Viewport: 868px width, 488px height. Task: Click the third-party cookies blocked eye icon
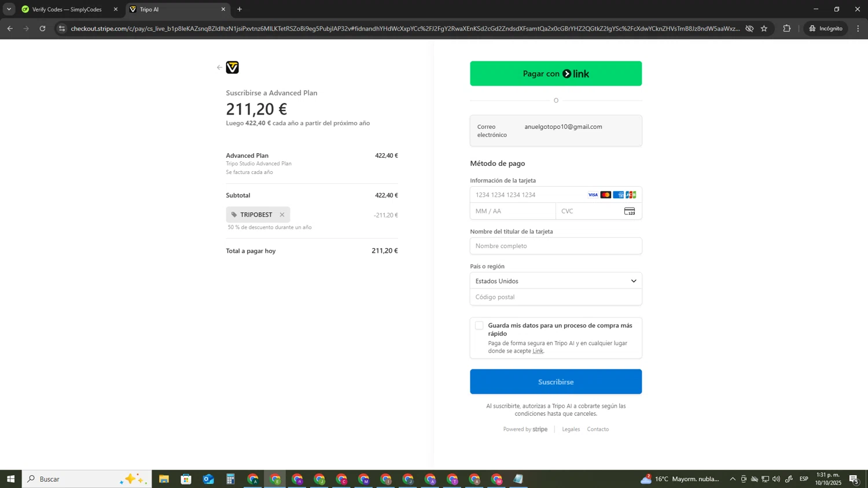tap(749, 28)
